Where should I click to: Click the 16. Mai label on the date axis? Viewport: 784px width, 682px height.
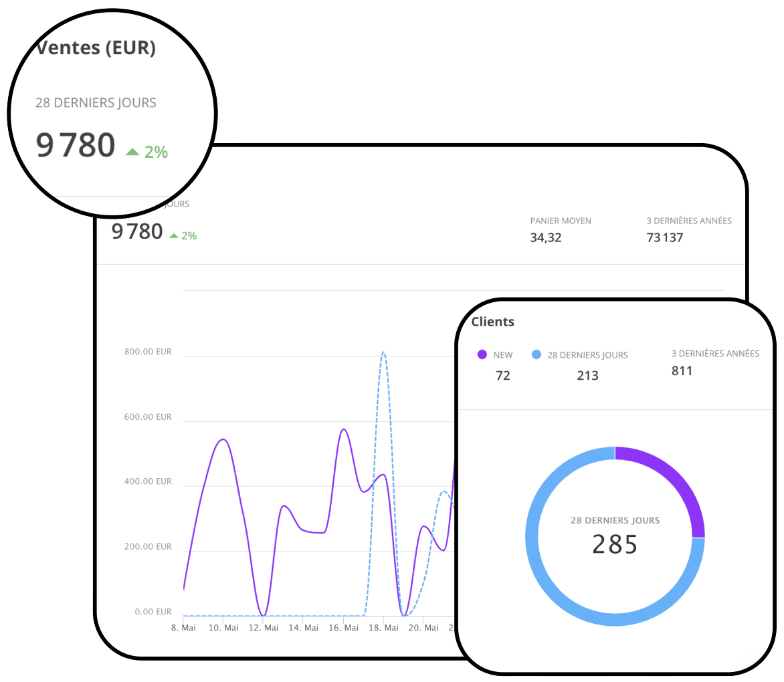coord(345,627)
